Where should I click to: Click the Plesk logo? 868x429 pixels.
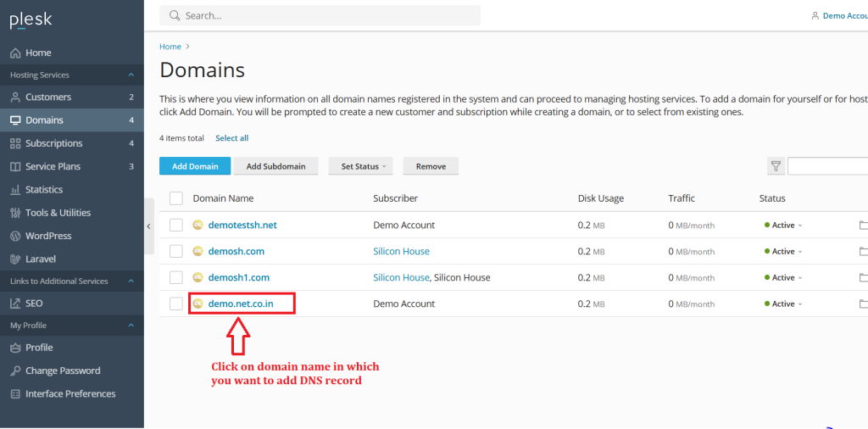(x=31, y=20)
